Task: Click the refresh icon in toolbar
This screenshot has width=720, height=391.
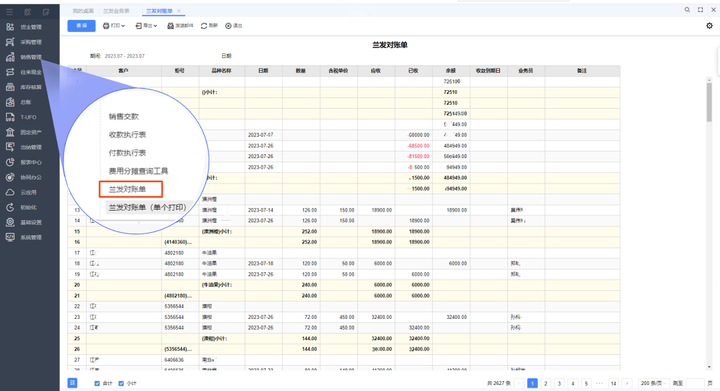Action: [x=204, y=26]
